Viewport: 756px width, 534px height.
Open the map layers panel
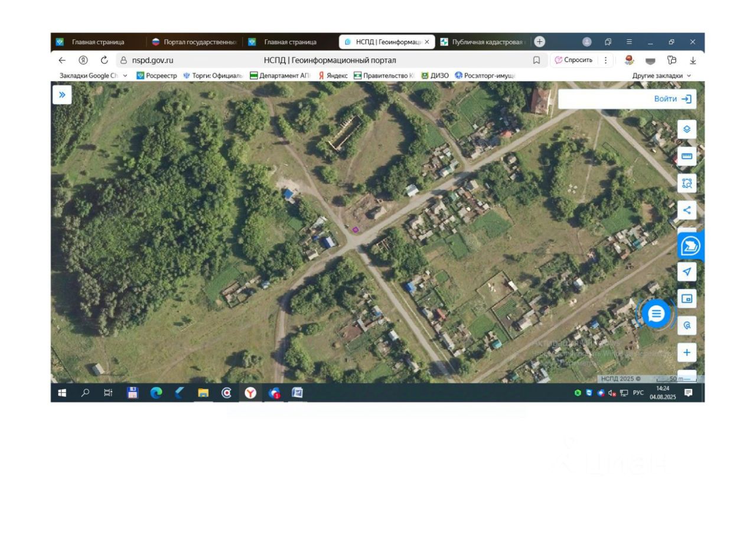coord(686,129)
